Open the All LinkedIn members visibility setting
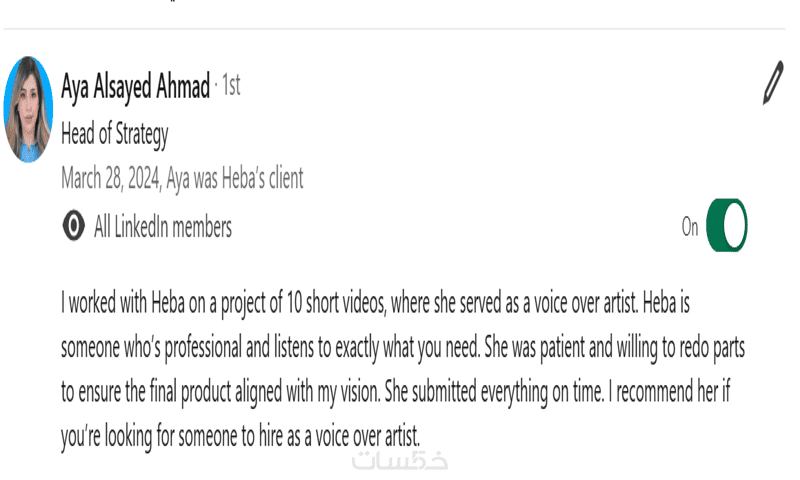This screenshot has width=800, height=480. click(x=163, y=226)
